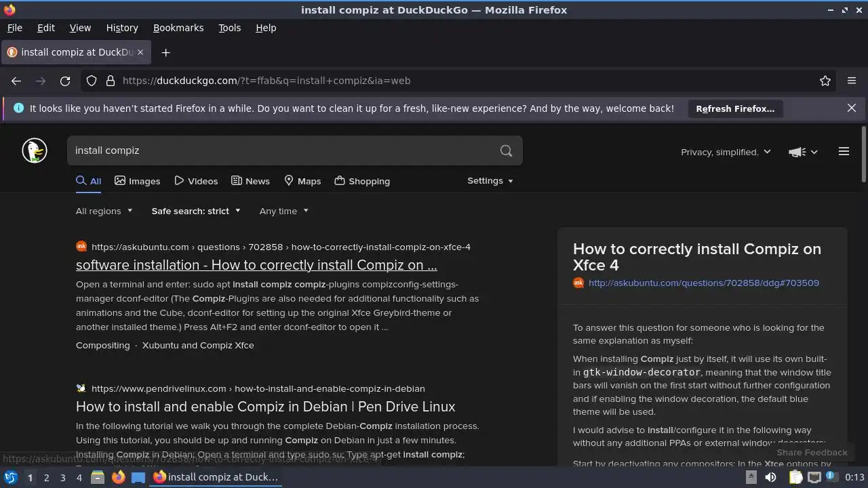Open the Pen Drive Linux Compiz result

click(x=266, y=407)
